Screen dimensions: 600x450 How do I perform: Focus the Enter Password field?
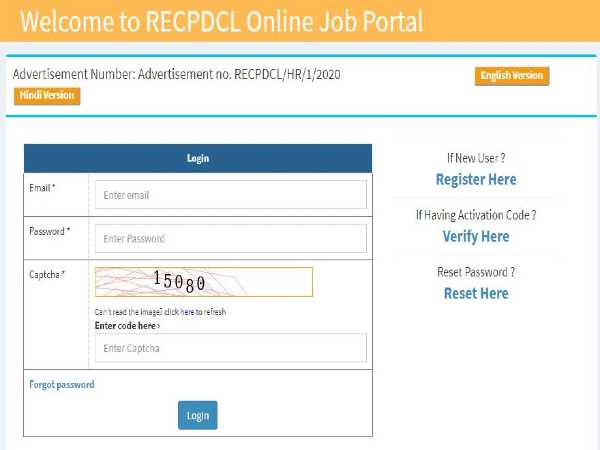coord(231,238)
